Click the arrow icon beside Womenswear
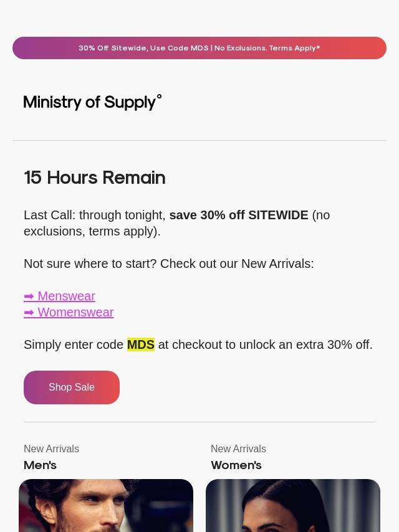This screenshot has width=399, height=532. coord(29,313)
